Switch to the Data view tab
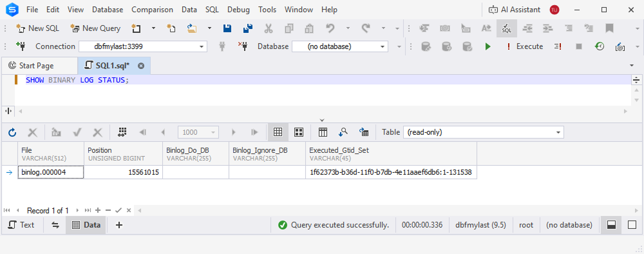 pos(86,225)
